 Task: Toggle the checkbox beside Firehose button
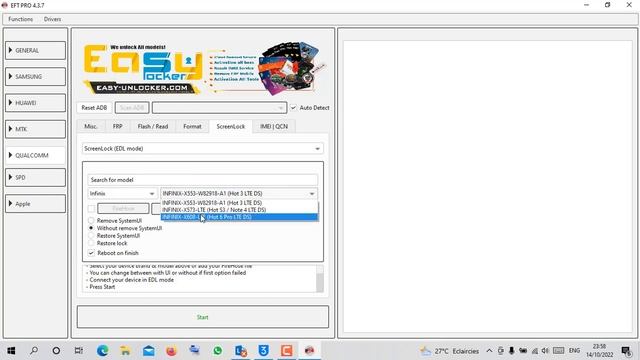click(x=91, y=209)
